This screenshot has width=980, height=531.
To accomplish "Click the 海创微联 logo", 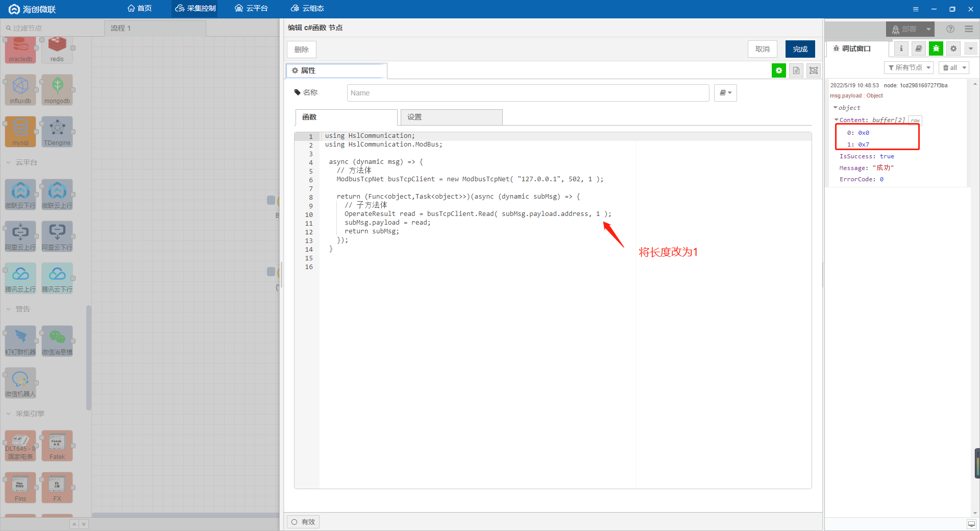I will 32,9.
